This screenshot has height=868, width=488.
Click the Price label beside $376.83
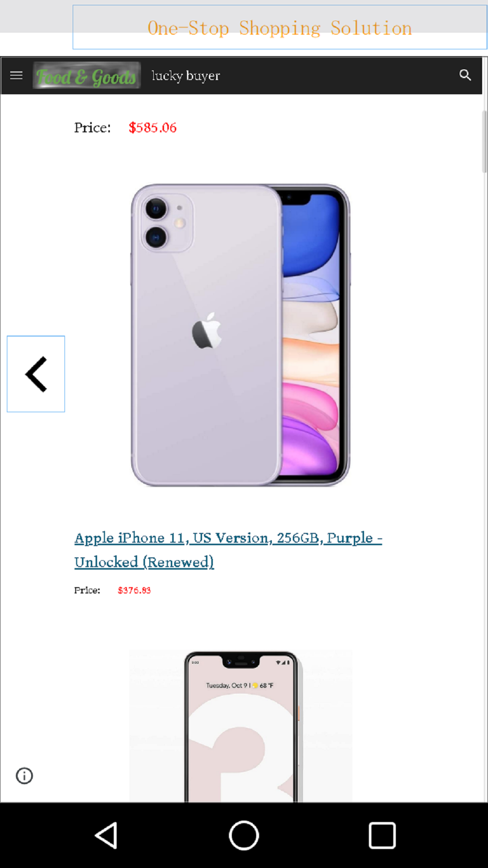[87, 590]
